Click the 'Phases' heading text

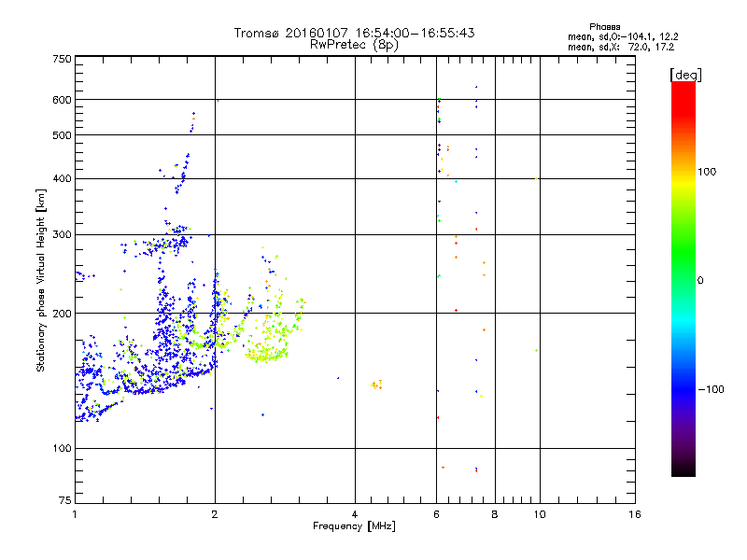click(x=604, y=27)
